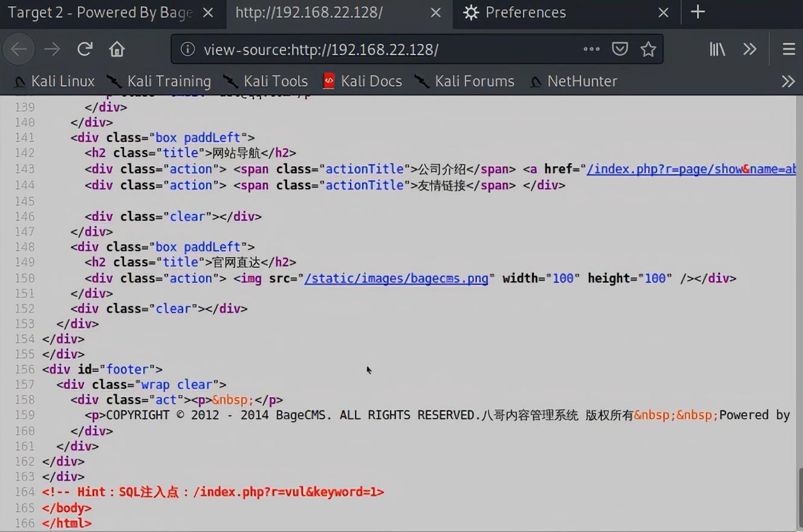Expand the toolbar overflow chevron beside Library
The image size is (803, 532).
pos(750,49)
